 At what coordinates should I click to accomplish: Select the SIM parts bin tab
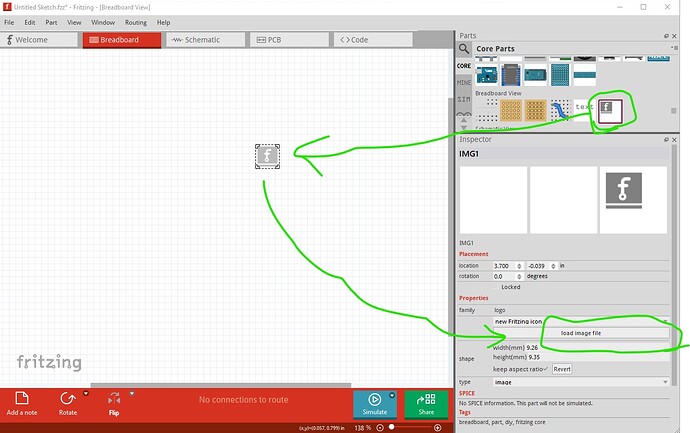(x=464, y=99)
